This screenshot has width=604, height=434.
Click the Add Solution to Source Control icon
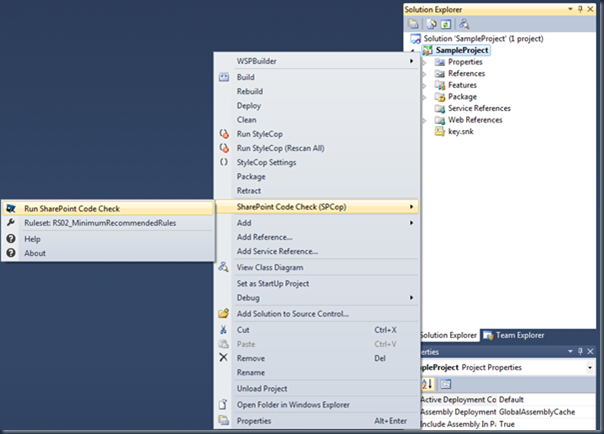point(224,313)
